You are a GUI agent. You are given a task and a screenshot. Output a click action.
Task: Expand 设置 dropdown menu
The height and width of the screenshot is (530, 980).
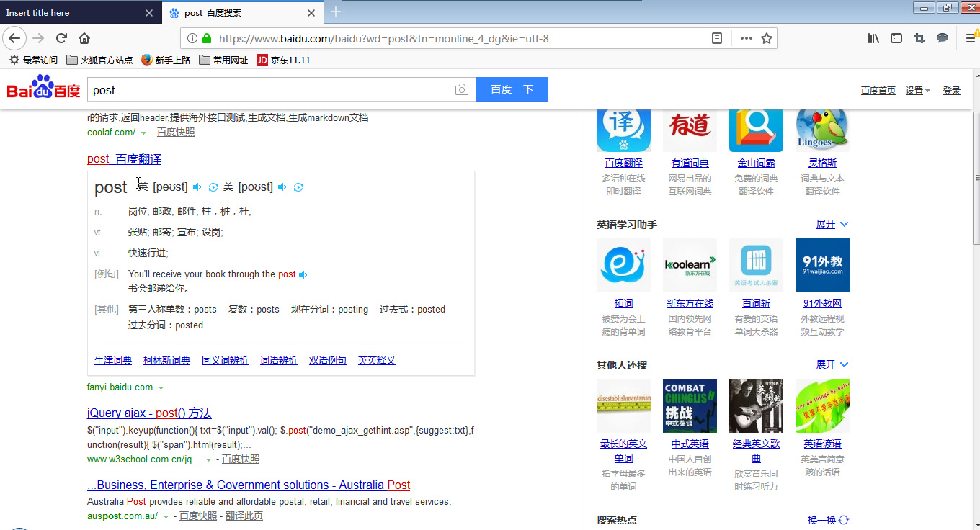[918, 91]
